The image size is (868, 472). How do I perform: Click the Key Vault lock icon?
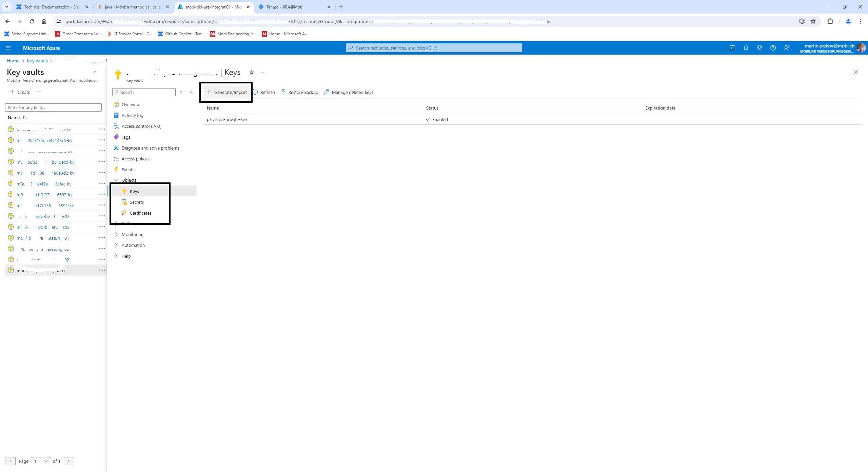click(119, 74)
